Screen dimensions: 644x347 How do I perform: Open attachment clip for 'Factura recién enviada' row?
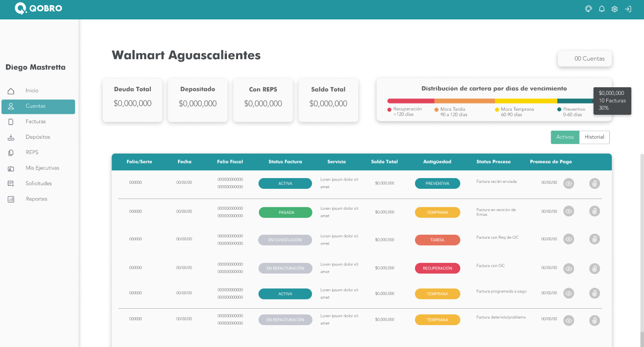pyautogui.click(x=594, y=183)
